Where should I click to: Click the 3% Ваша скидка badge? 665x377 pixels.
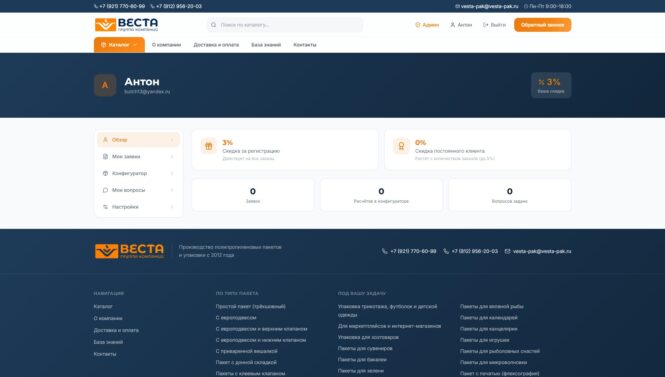(x=551, y=85)
